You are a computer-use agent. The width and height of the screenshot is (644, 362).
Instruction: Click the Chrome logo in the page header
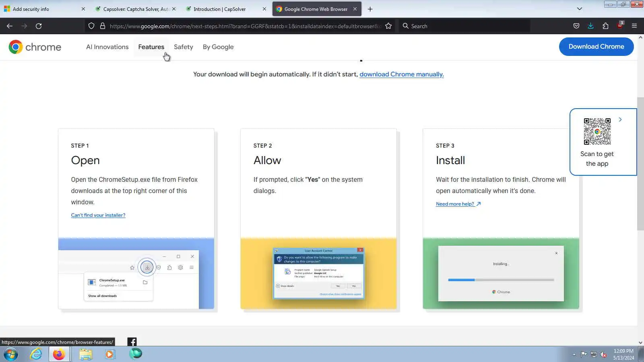point(35,47)
